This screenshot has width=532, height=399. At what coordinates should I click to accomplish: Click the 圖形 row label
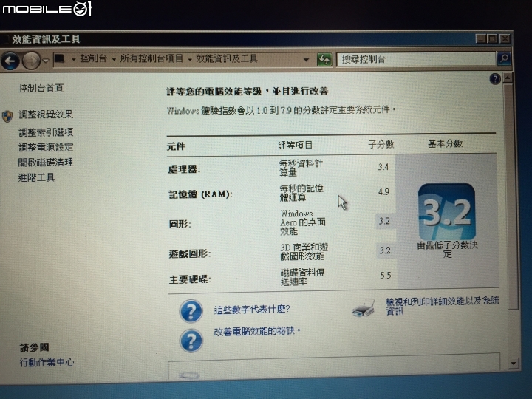coord(180,225)
